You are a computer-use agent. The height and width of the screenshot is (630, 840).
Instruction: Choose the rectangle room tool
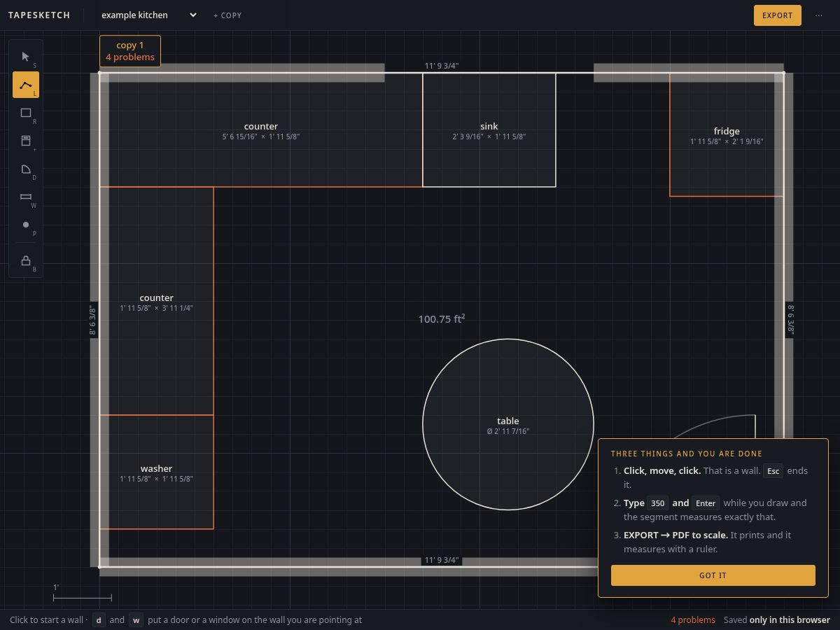point(26,113)
